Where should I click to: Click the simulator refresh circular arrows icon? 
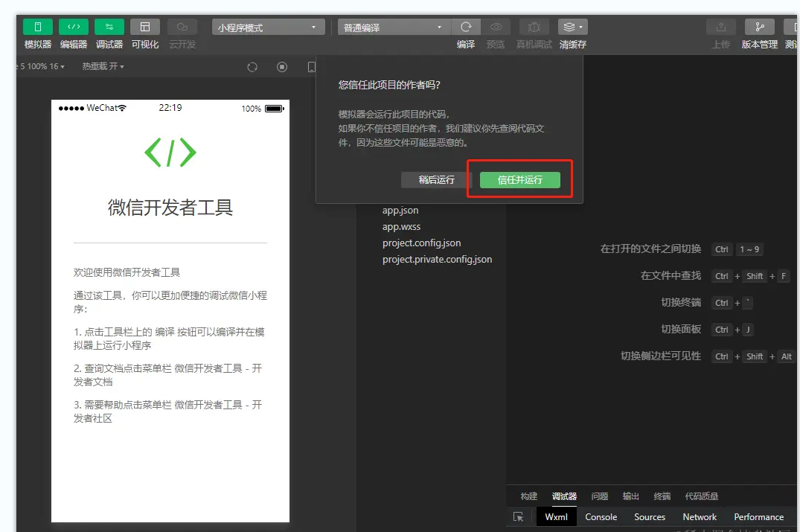tap(252, 67)
